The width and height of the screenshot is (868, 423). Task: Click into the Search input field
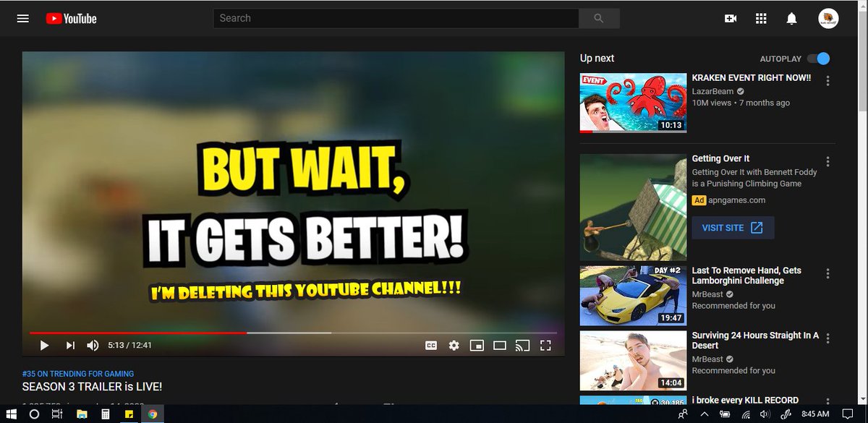pos(396,18)
